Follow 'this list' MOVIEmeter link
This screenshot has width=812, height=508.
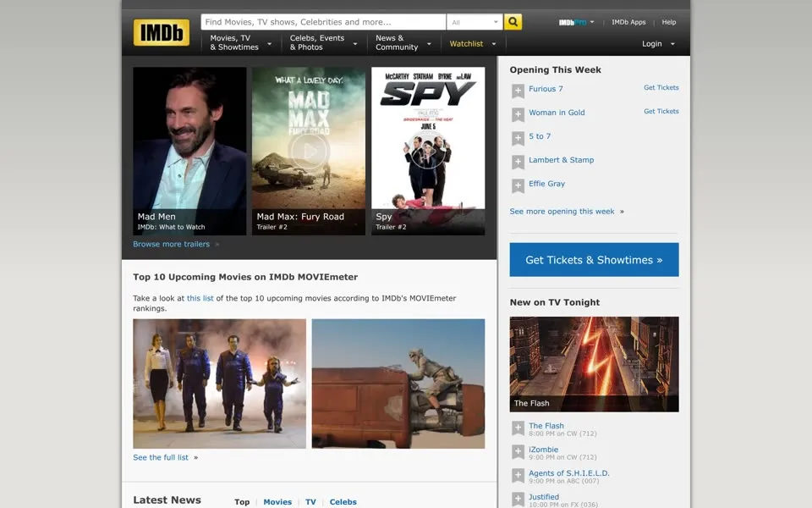point(200,299)
